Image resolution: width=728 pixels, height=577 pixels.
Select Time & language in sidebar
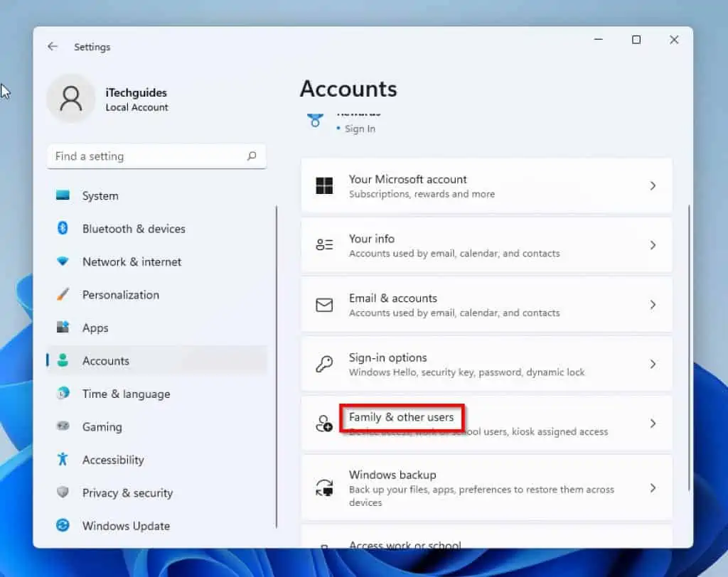[x=126, y=394]
